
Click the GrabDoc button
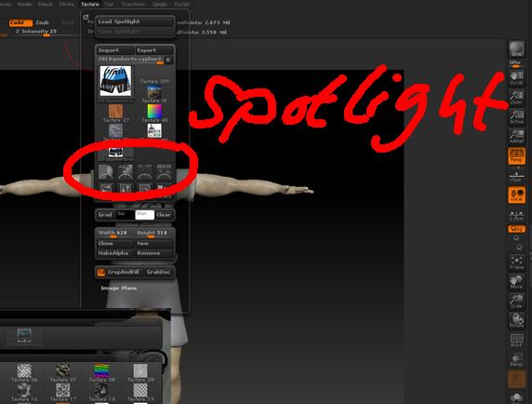[x=159, y=272]
